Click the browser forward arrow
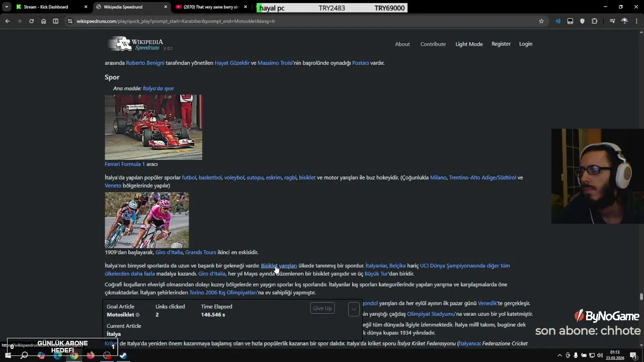This screenshot has height=362, width=644. click(19, 21)
